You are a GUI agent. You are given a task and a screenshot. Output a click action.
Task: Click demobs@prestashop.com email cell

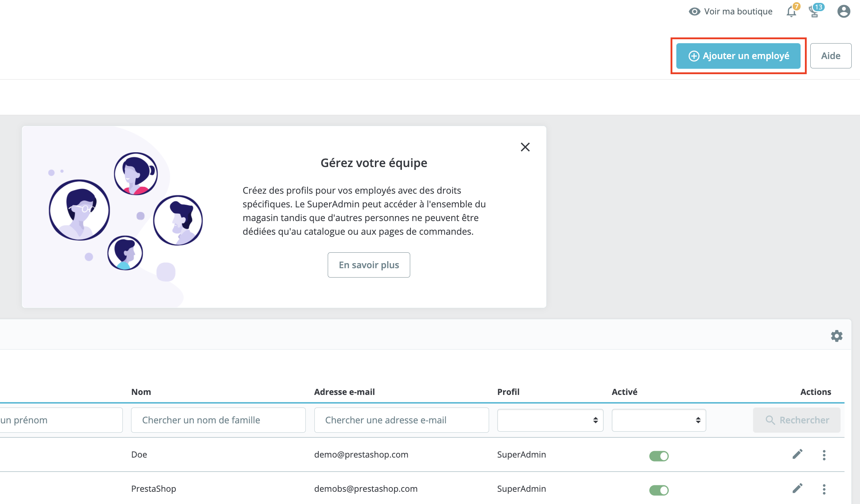point(366,489)
